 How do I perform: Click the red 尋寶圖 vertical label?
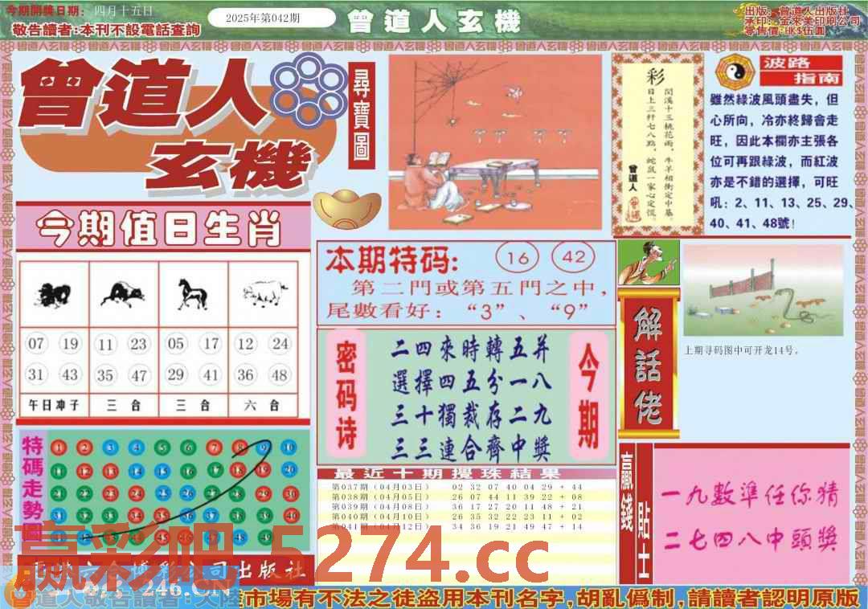coord(362,115)
